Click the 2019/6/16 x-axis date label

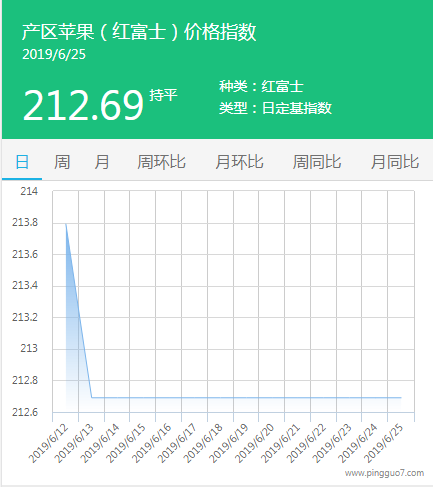point(152,443)
